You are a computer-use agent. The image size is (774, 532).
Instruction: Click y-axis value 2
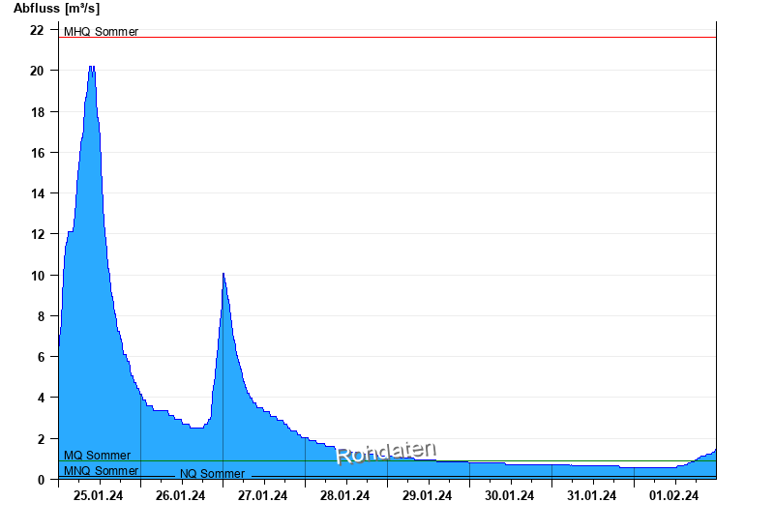[x=41, y=439]
